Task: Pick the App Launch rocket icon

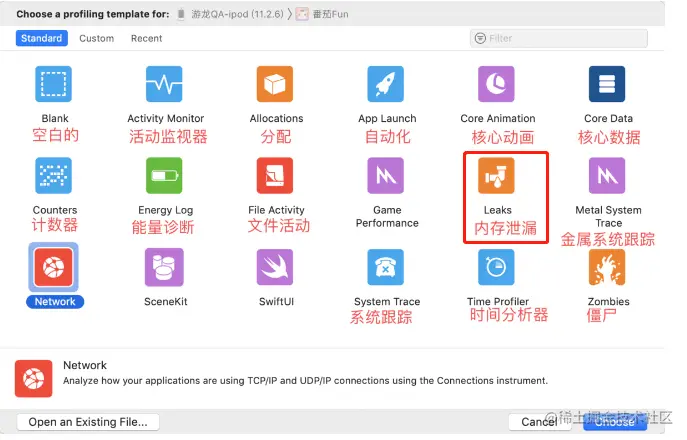Action: (x=386, y=84)
